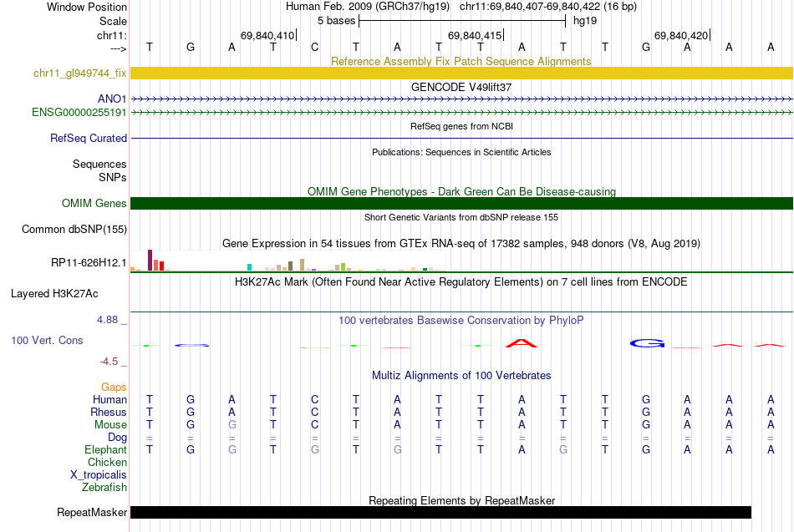Click the OMIM Gene Phenotypes track title
This screenshot has width=794, height=532.
(x=461, y=191)
